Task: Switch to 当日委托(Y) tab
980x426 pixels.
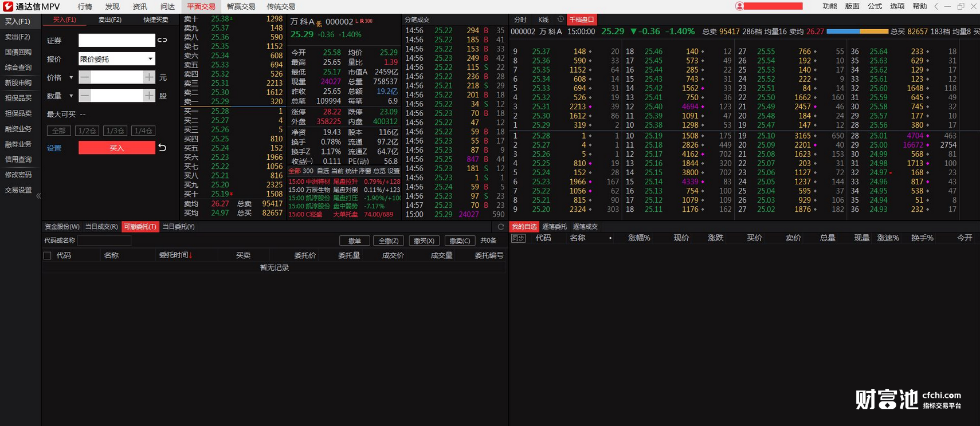Action: [x=178, y=227]
